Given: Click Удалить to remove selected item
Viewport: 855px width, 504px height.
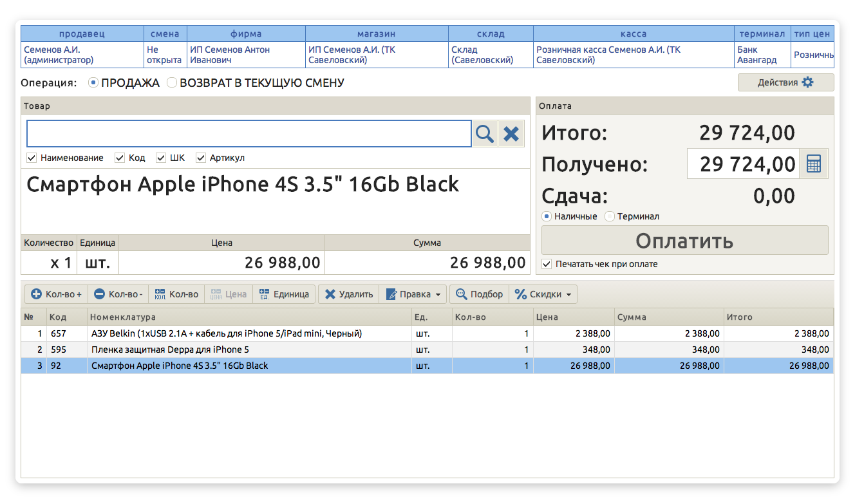Looking at the screenshot, I should pyautogui.click(x=348, y=294).
